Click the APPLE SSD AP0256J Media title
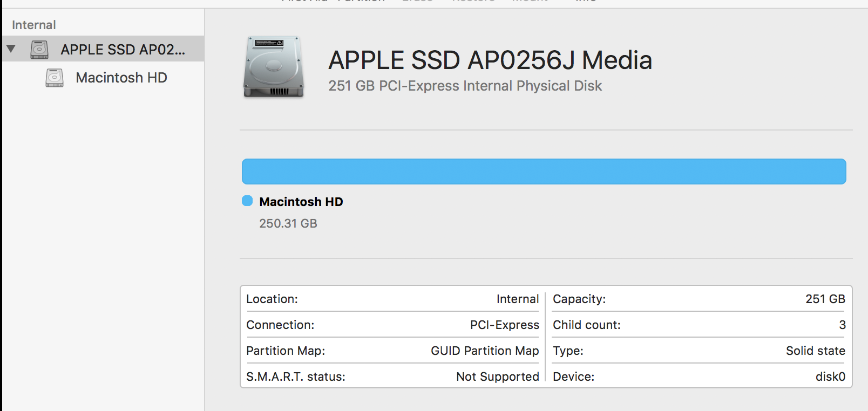The image size is (868, 411). point(490,60)
